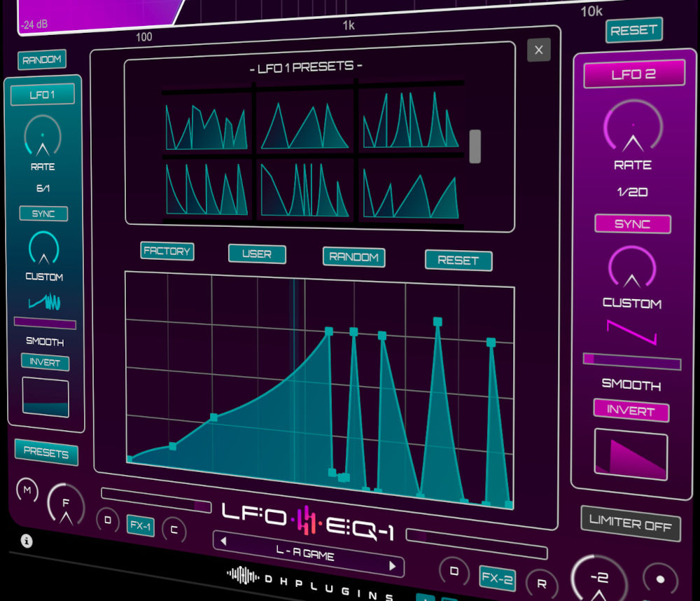
Task: Open the L - A GAME preset name
Action: [305, 553]
